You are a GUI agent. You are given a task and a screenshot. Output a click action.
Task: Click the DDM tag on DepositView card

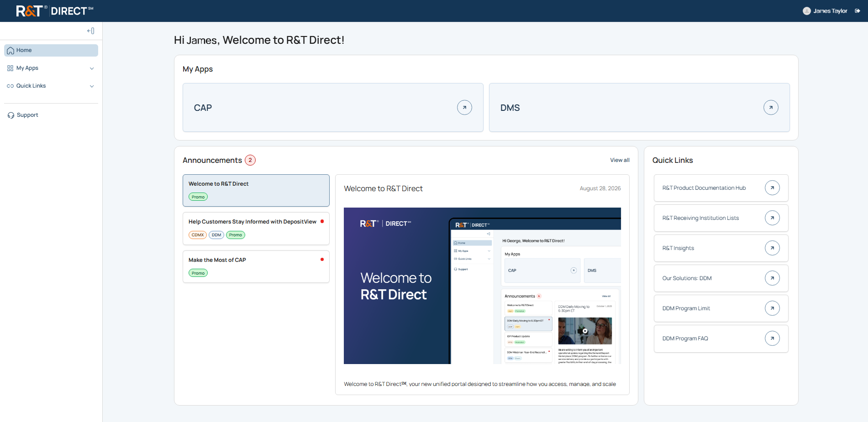coord(216,235)
